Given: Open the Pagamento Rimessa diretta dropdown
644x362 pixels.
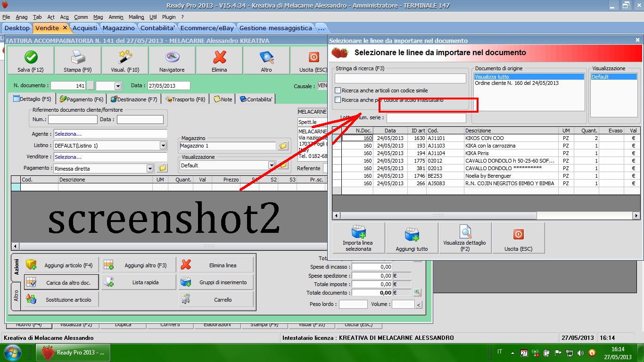Looking at the screenshot, I should (150, 168).
